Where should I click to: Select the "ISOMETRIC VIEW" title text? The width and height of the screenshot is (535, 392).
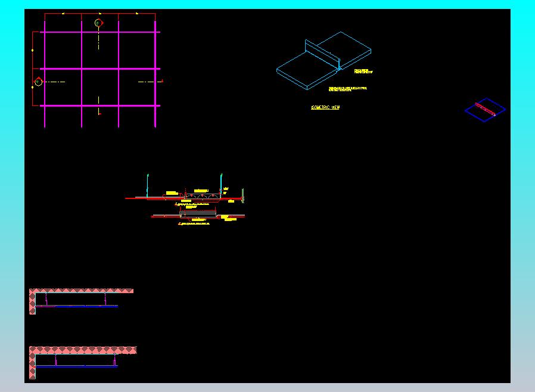(325, 107)
